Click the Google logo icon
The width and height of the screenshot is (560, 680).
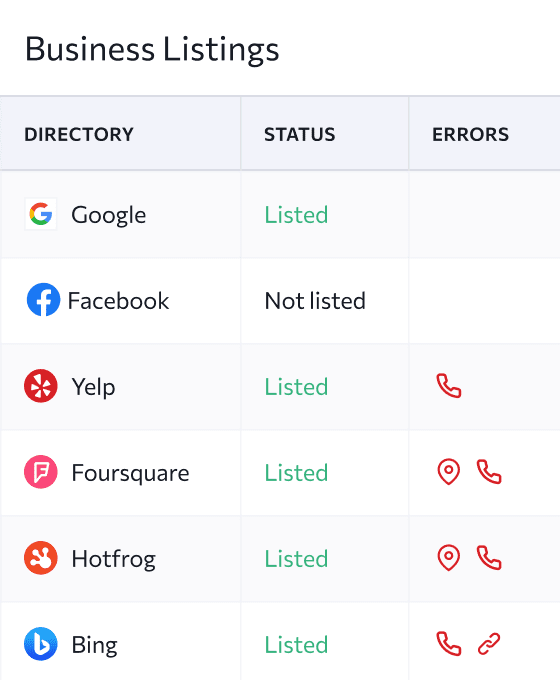point(41,214)
